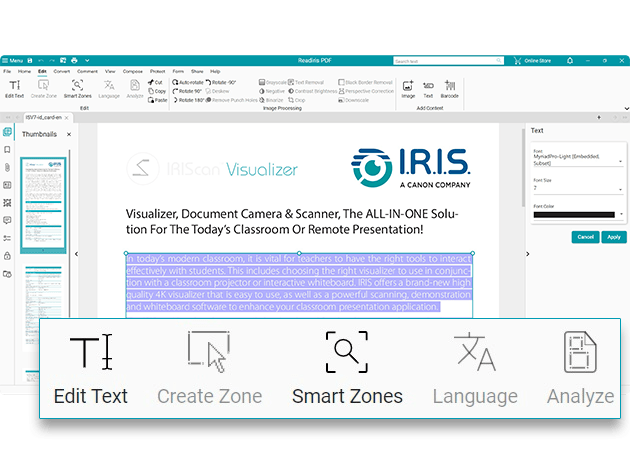Screen dimensions: 630x450
Task: Click the Rotate 180° tool
Action: 188,100
